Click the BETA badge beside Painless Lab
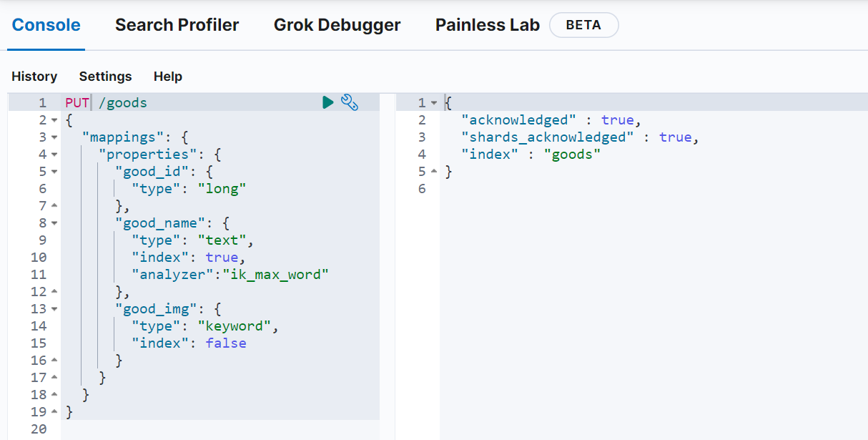Viewport: 868px width, 440px height. (583, 25)
